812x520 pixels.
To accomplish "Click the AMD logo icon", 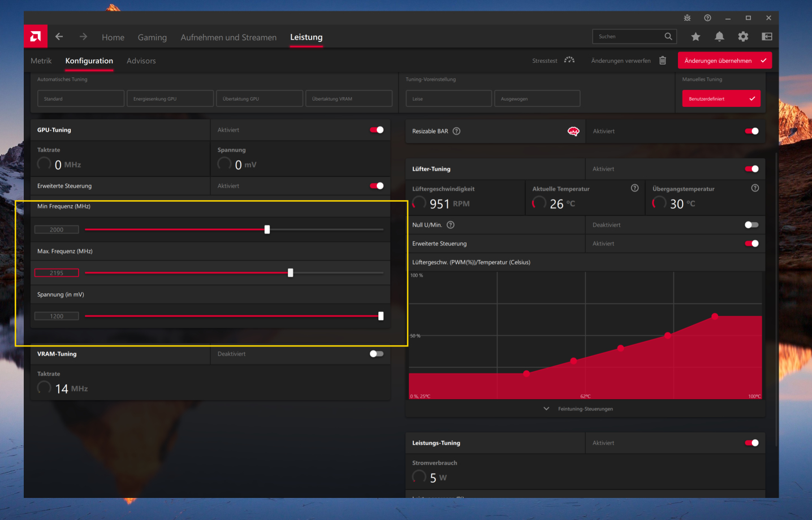I will click(35, 37).
